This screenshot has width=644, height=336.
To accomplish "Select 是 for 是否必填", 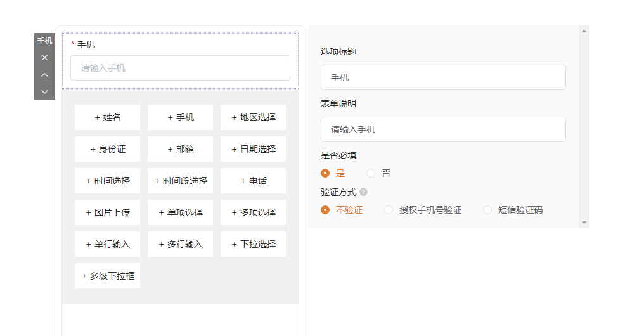I will (325, 173).
